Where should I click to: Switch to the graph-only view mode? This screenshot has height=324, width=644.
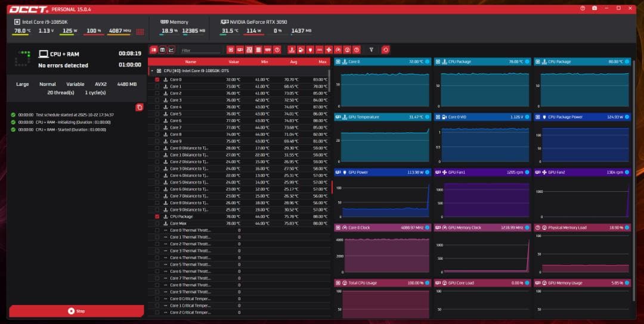click(x=172, y=50)
